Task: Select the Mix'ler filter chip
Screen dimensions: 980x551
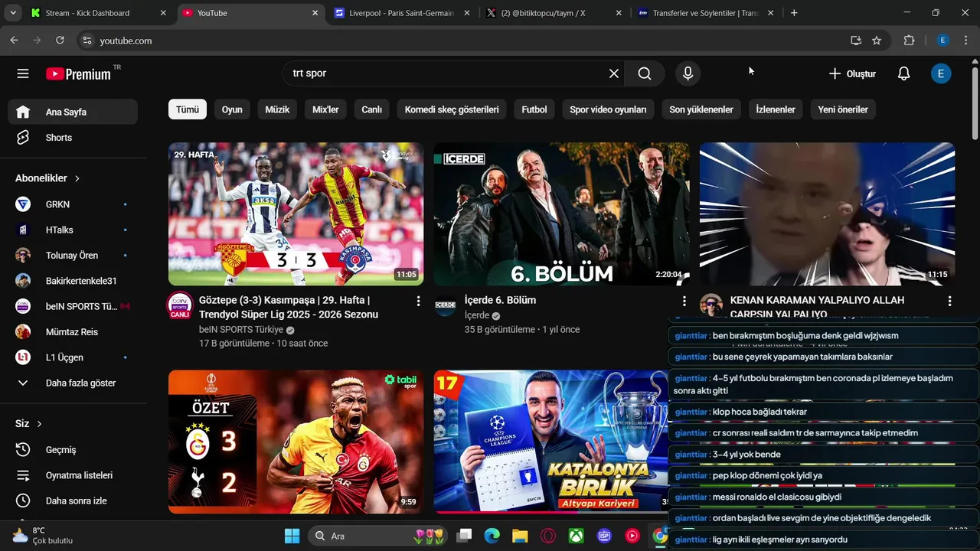Action: coord(325,109)
